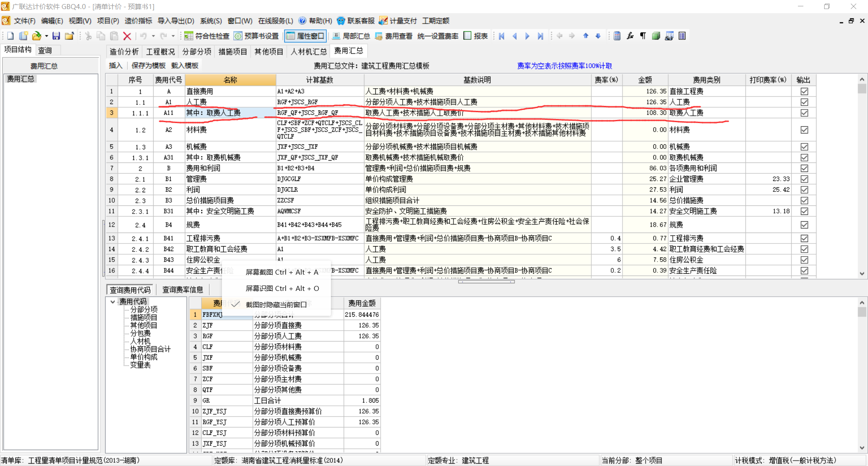Click the RGF code cell in lower table
This screenshot has width=868, height=466.
pyautogui.click(x=226, y=336)
